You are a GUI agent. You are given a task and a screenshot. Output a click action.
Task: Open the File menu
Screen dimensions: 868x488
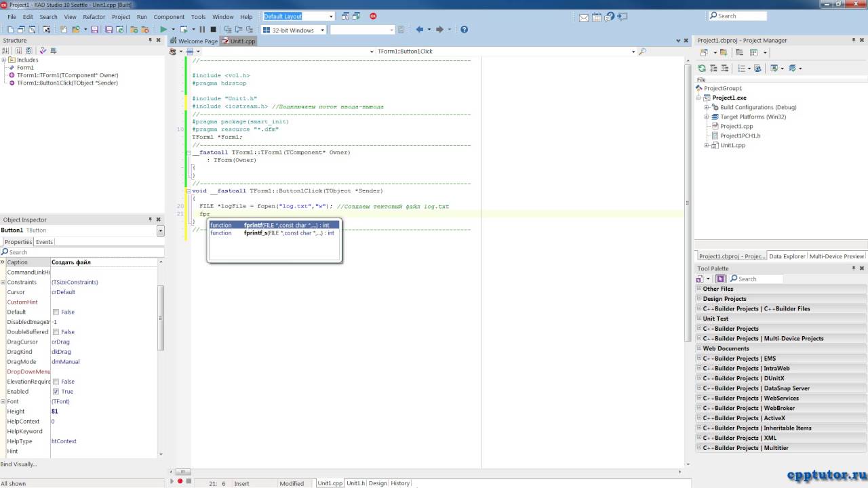(12, 17)
